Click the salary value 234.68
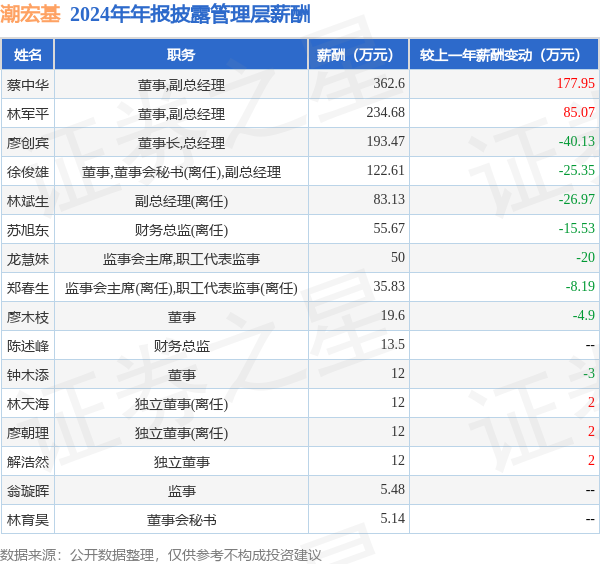The image size is (600, 564). [x=385, y=112]
